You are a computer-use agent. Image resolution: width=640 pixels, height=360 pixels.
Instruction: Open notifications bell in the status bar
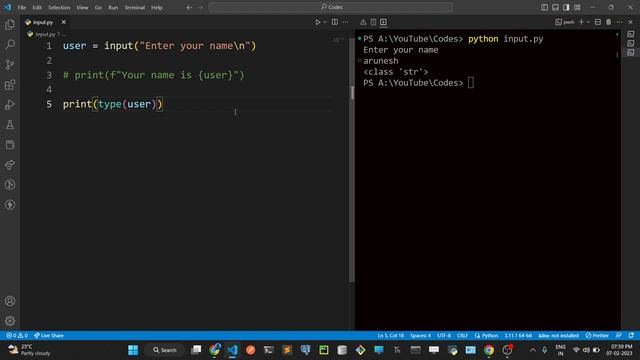[x=631, y=336]
